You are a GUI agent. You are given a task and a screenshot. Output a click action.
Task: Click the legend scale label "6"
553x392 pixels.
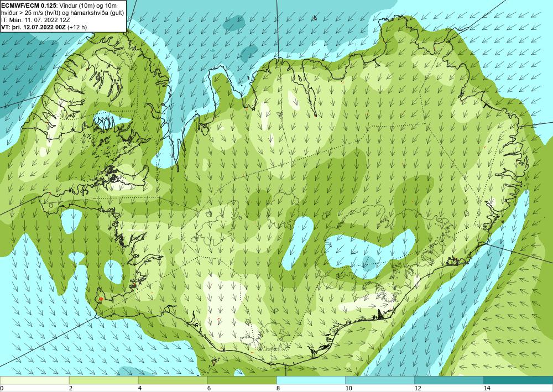pyautogui.click(x=209, y=388)
